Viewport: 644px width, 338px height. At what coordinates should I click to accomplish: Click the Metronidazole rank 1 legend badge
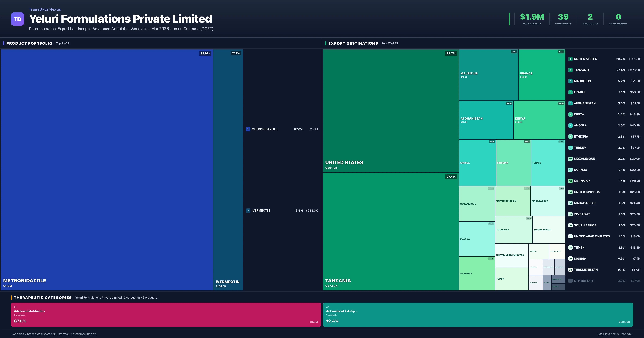click(x=248, y=129)
